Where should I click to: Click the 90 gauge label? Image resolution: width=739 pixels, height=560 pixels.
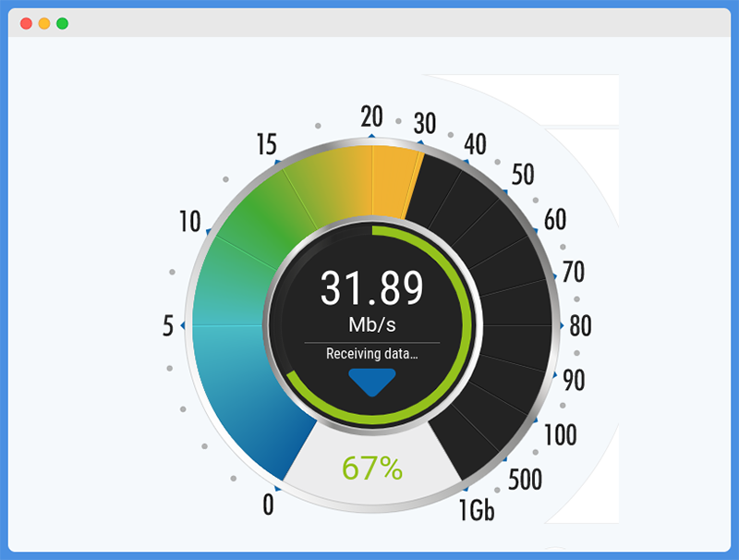[x=574, y=381]
